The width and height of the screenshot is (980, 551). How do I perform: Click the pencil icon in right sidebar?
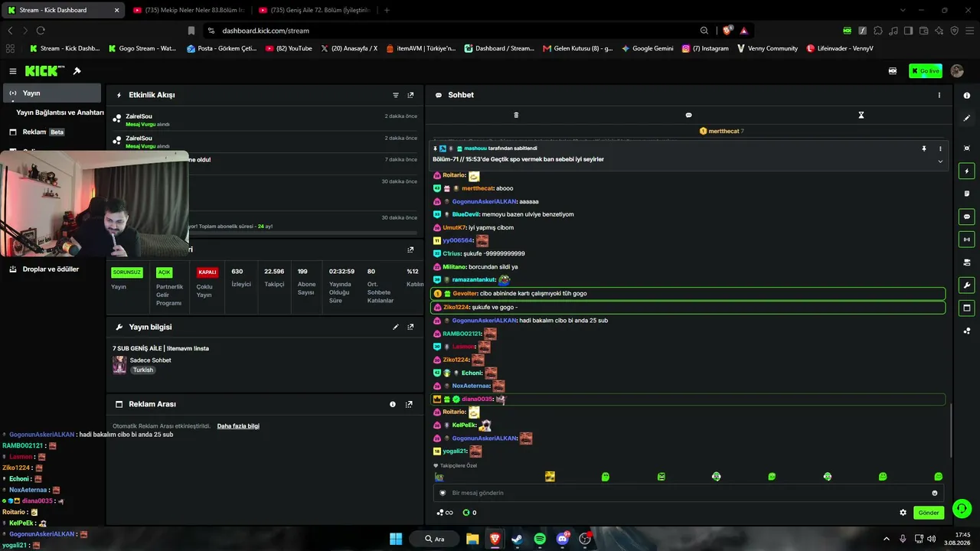click(x=967, y=118)
